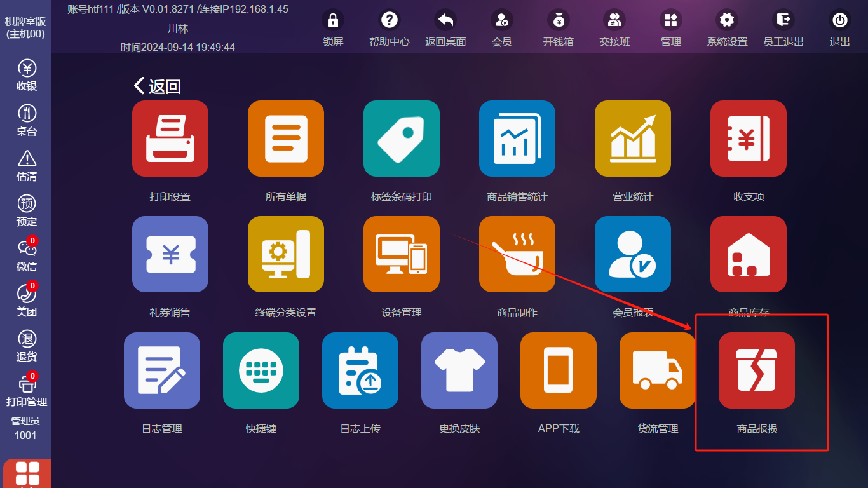This screenshot has width=868, height=488.
Task: Open 微信 orders with notification badge
Action: 27,255
